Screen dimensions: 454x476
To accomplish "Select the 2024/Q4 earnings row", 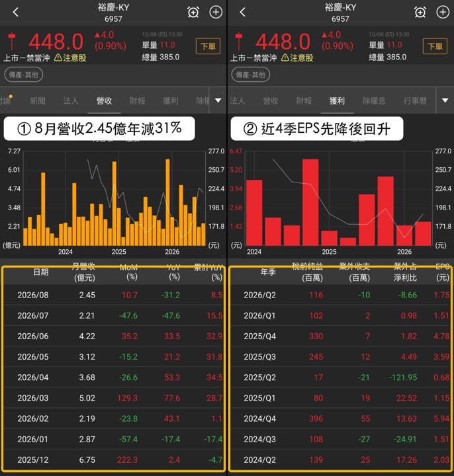I will click(x=340, y=418).
